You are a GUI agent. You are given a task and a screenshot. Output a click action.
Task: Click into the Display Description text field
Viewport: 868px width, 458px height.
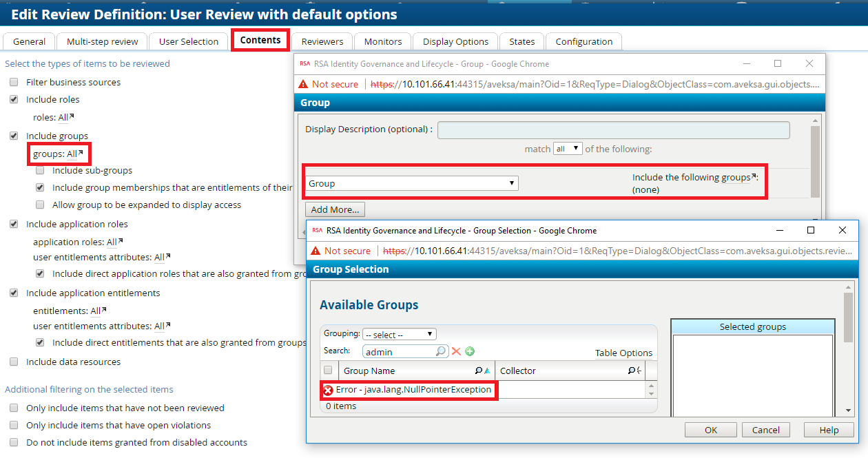coord(613,129)
